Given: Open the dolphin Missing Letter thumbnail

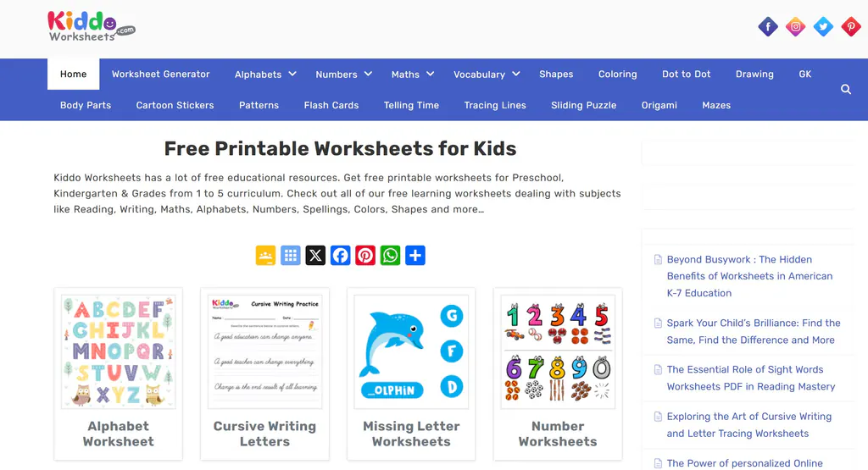Looking at the screenshot, I should tap(411, 351).
